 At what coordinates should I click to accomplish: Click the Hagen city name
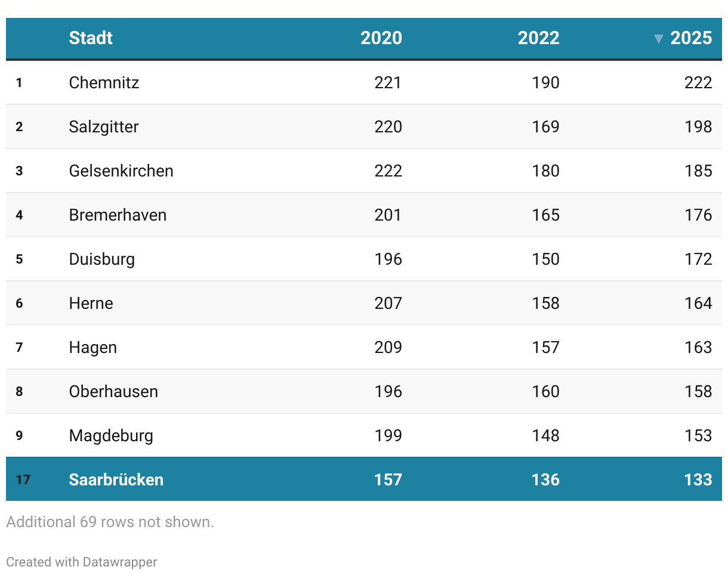click(93, 347)
